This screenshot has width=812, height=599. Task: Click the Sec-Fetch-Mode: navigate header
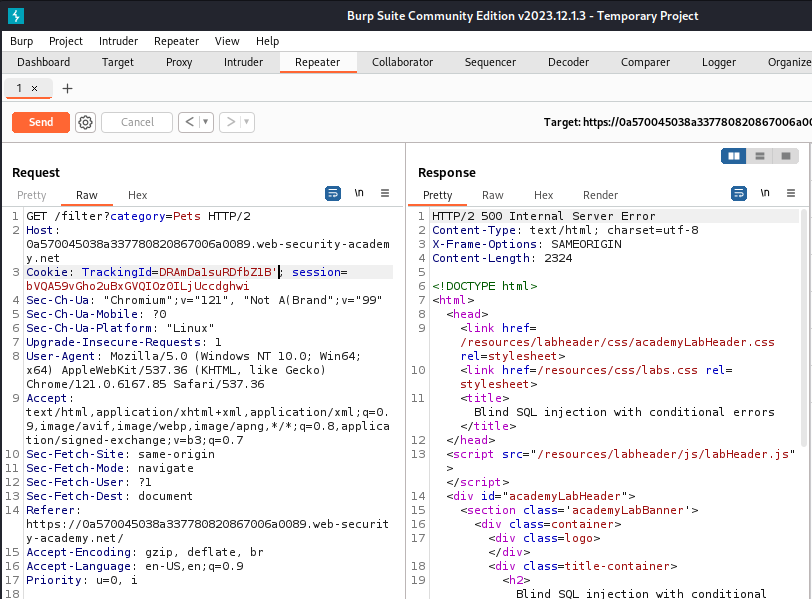[x=110, y=469]
